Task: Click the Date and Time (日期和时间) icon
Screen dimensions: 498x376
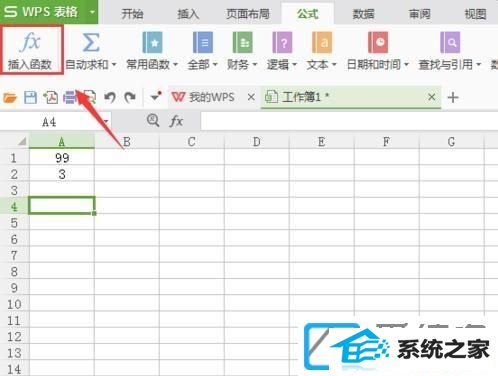Action: (x=378, y=42)
